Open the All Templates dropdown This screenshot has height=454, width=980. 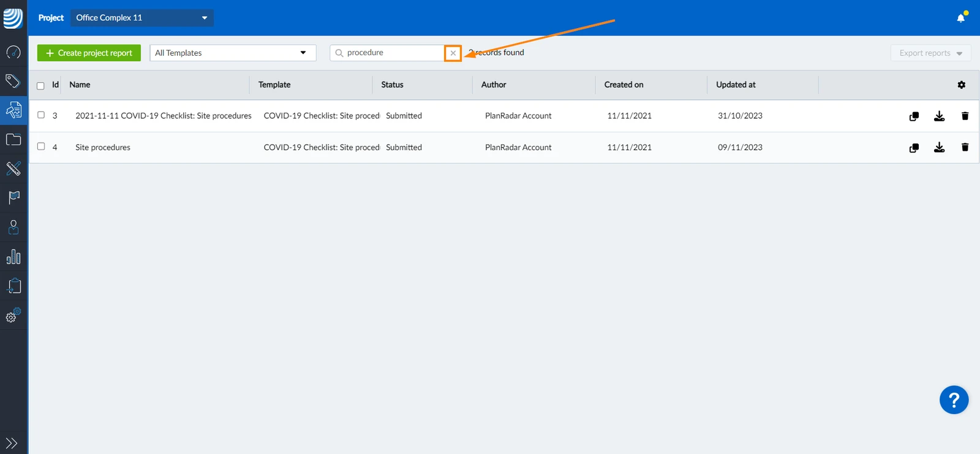(233, 53)
